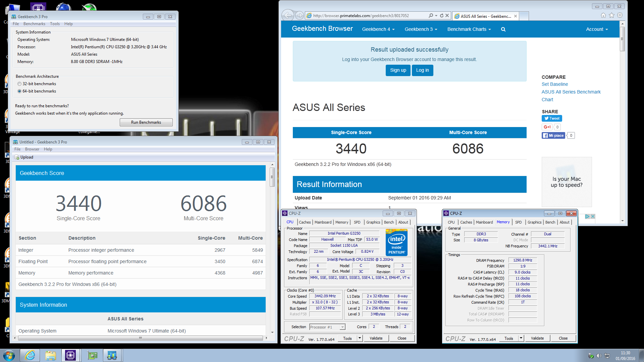
Task: Open the Account dropdown
Action: click(597, 29)
